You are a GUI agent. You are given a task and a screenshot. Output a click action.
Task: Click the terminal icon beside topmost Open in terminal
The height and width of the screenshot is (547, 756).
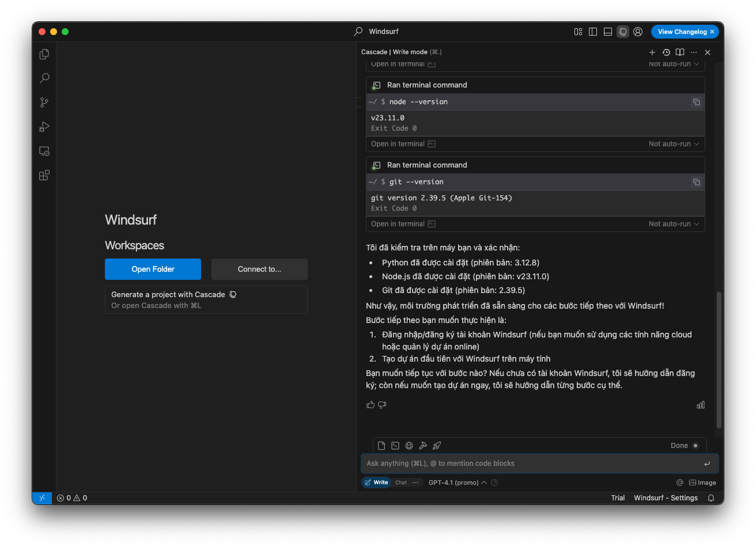point(432,64)
